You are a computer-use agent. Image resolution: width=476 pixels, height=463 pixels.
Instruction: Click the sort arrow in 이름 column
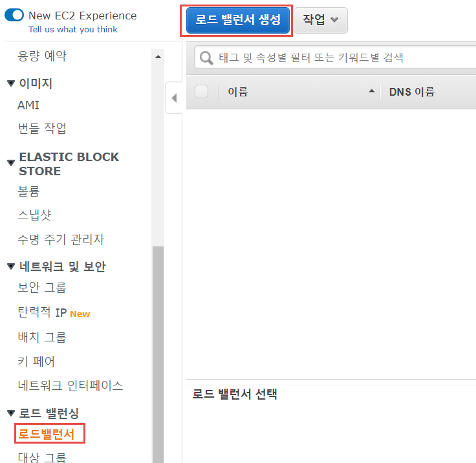point(372,91)
